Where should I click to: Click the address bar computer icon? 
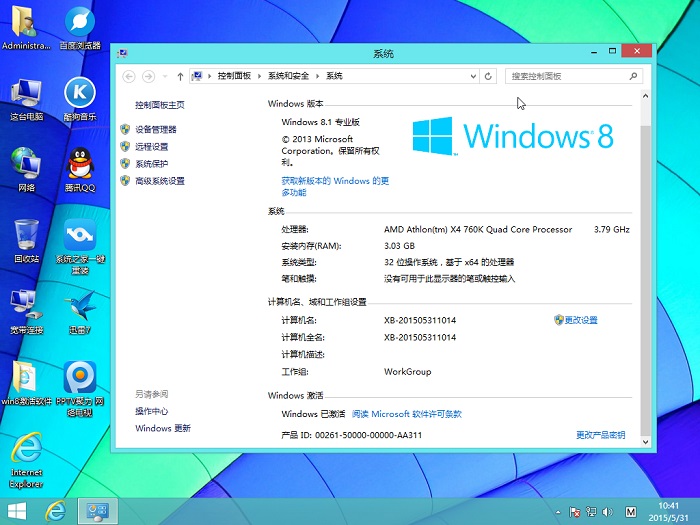pos(197,76)
